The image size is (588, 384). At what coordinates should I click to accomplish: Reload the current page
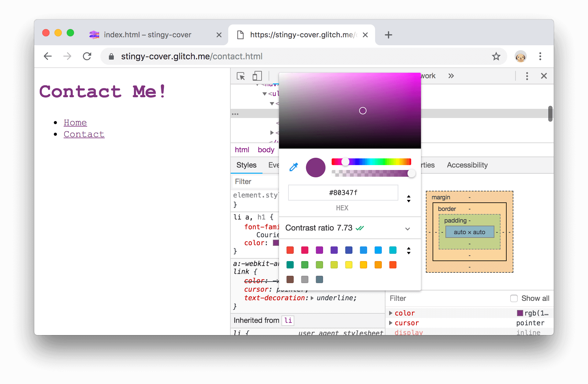[x=87, y=56]
